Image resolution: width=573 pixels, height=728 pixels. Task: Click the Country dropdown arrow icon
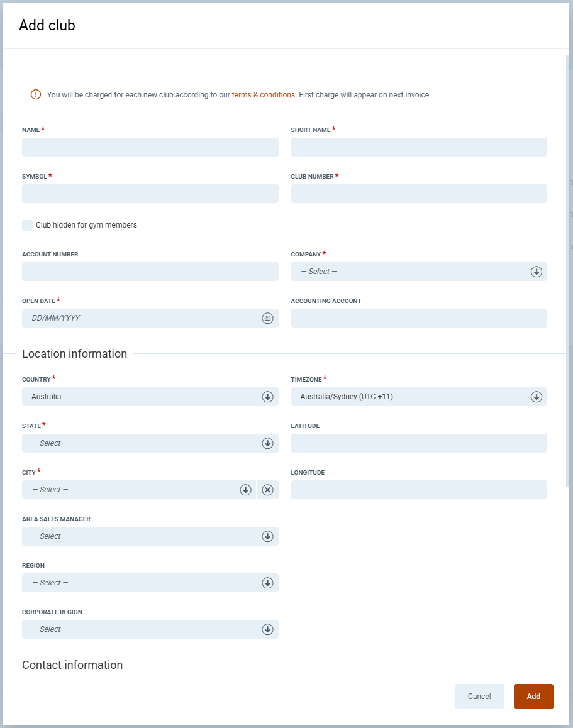click(267, 397)
